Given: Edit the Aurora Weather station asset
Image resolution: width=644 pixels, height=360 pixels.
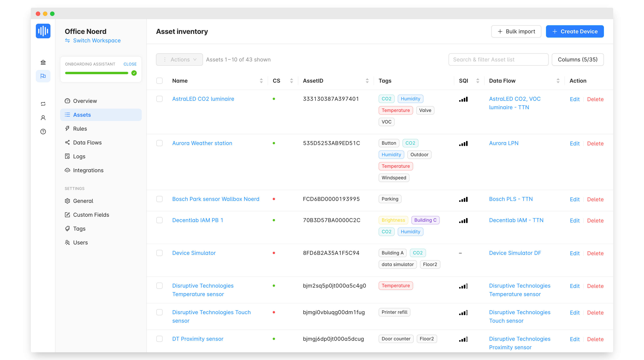Looking at the screenshot, I should point(574,143).
